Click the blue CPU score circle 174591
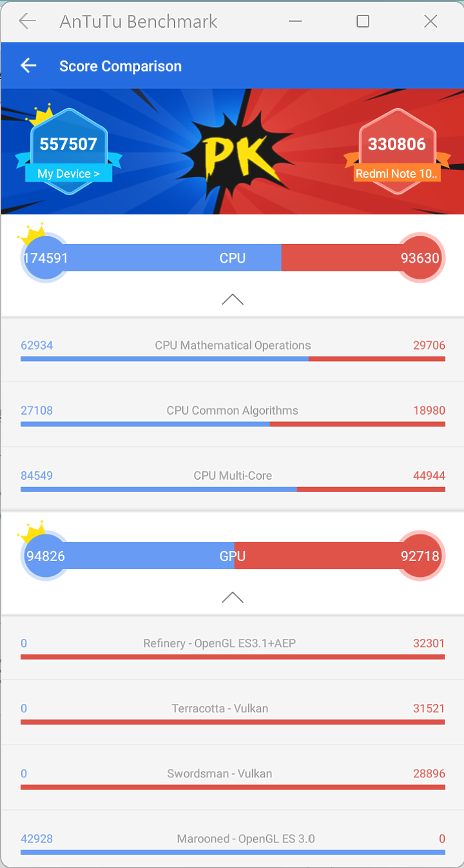This screenshot has width=464, height=868. pyautogui.click(x=45, y=258)
